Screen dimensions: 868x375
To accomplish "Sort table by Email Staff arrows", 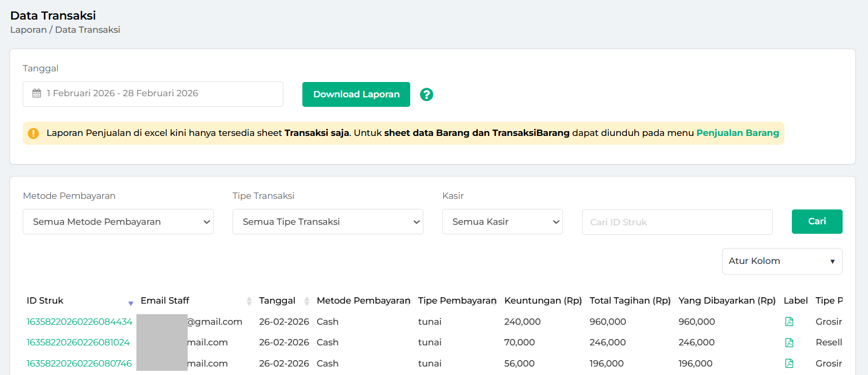I will coord(249,301).
